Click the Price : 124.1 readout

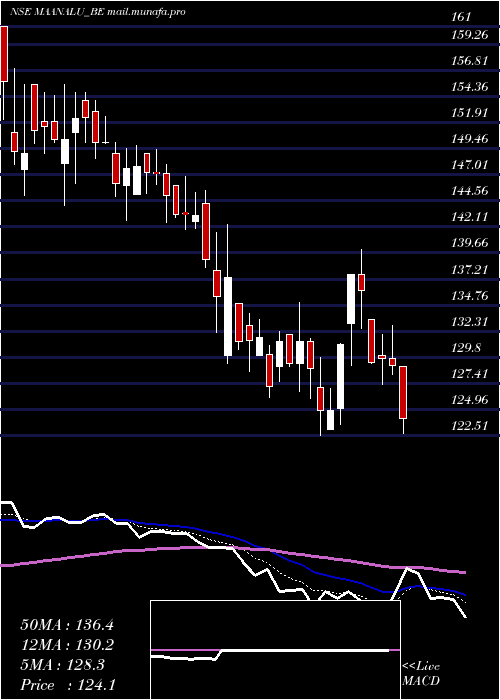68,685
